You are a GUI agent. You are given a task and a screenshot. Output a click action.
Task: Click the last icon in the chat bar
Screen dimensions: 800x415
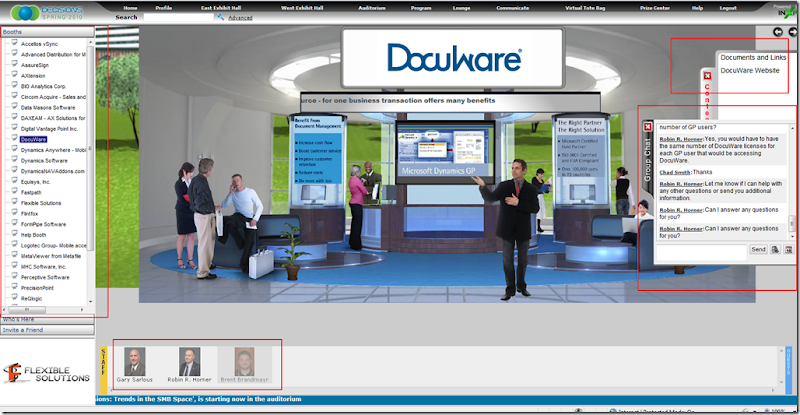[788, 249]
